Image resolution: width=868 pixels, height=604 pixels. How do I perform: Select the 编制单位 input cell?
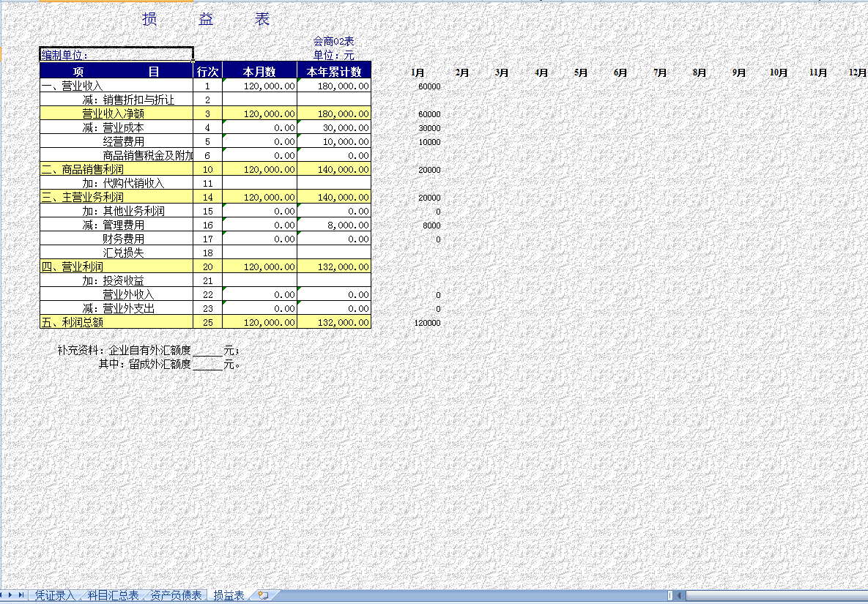point(116,55)
